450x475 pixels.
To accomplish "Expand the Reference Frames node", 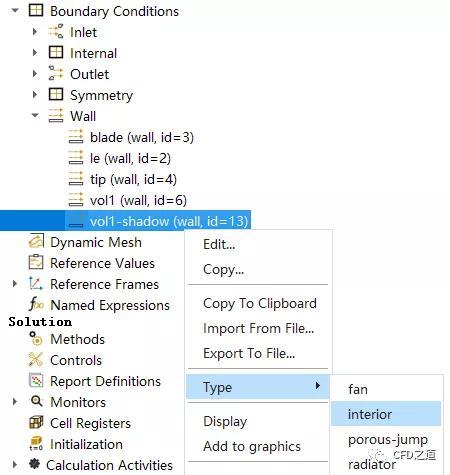I will pos(14,284).
